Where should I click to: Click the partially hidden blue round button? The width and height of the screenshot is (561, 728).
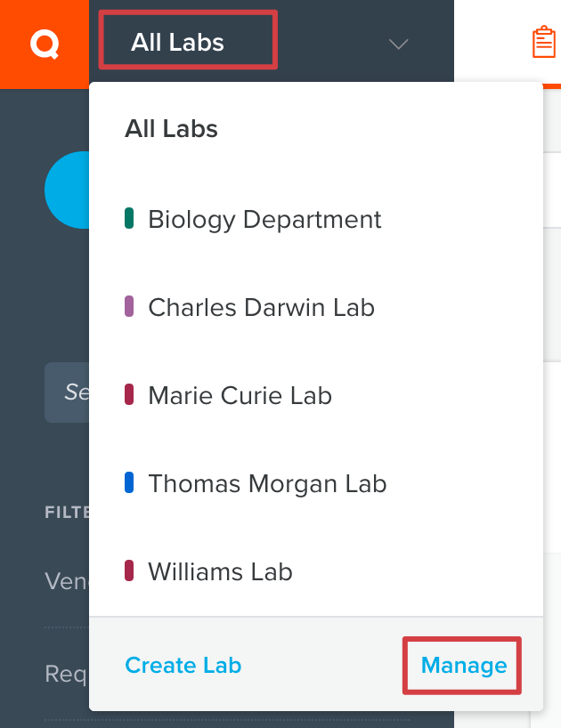click(67, 190)
